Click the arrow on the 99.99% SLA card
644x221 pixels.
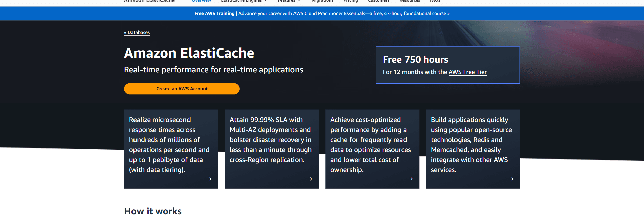click(311, 179)
